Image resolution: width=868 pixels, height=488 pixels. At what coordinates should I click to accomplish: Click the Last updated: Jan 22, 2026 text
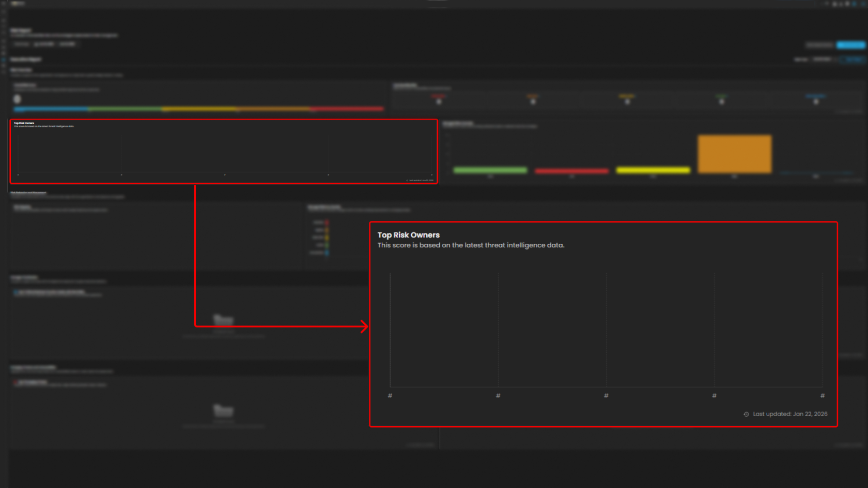[x=790, y=414]
